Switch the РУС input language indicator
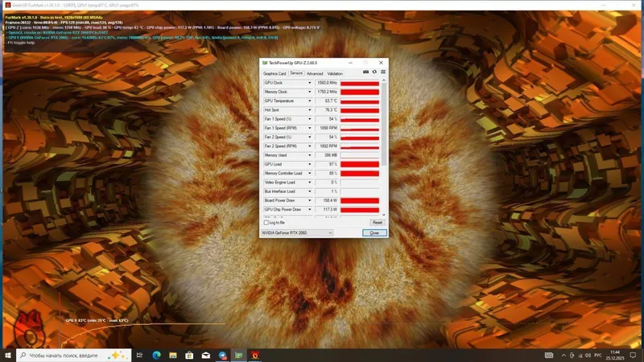Screen dimensions: 644x362 click(x=598, y=355)
